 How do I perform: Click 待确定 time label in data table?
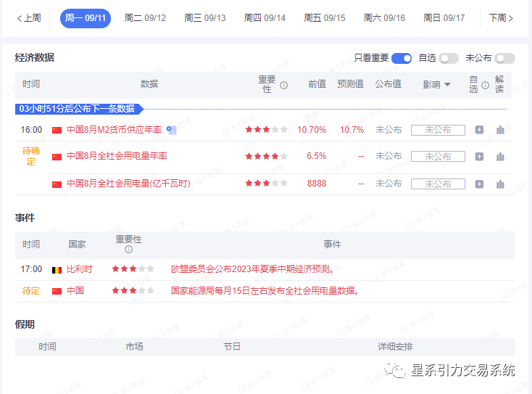[x=31, y=156]
